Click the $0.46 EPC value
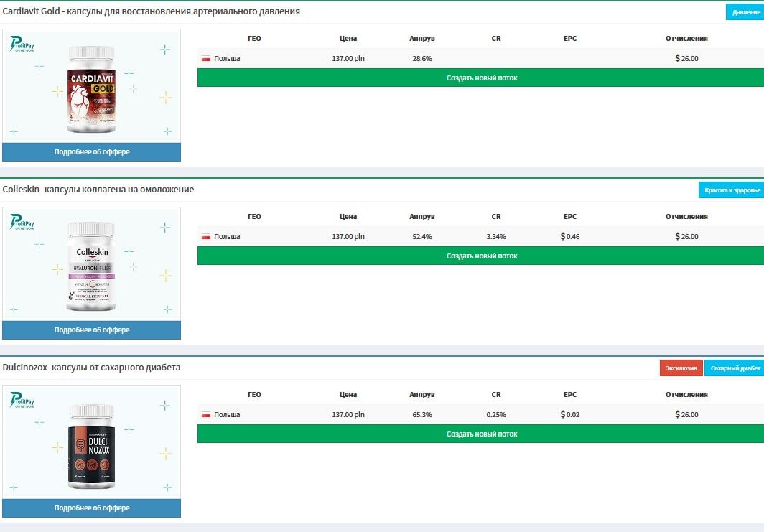 [570, 237]
